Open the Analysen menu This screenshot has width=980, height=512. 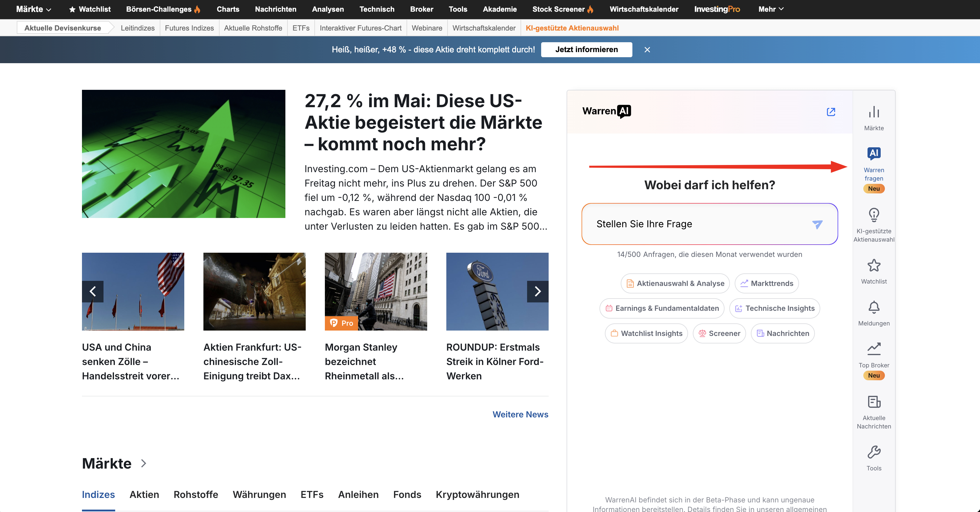328,9
